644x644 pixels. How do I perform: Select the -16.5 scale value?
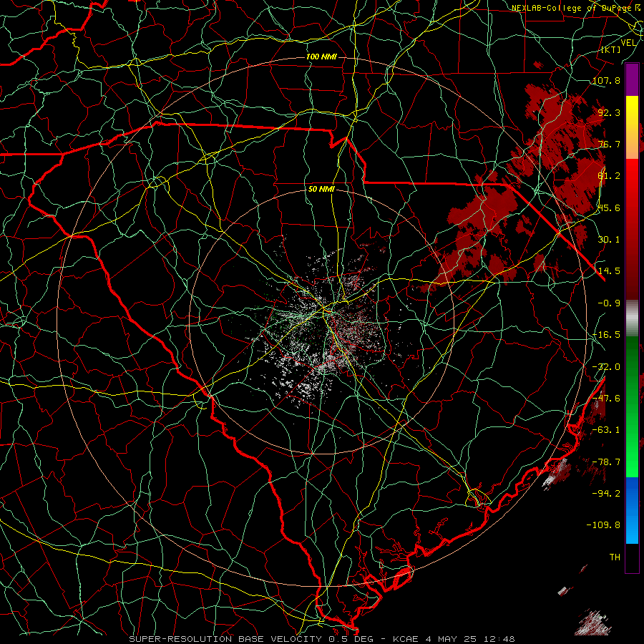[x=606, y=335]
